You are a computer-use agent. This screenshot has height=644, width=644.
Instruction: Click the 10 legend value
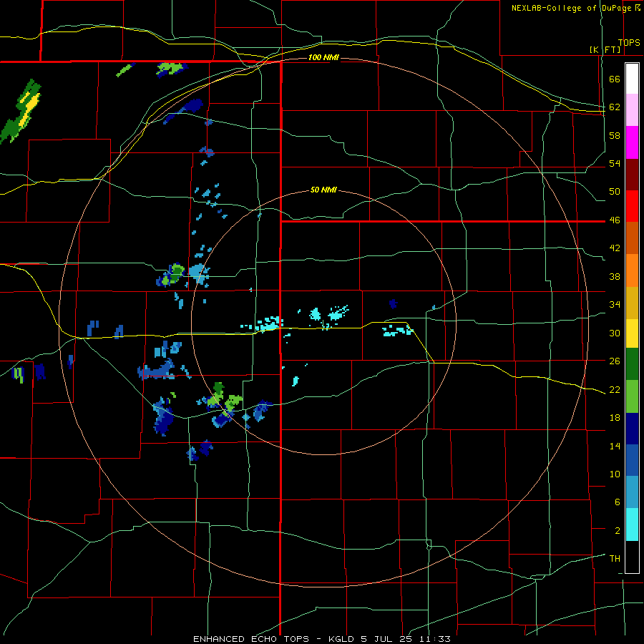[x=615, y=474]
